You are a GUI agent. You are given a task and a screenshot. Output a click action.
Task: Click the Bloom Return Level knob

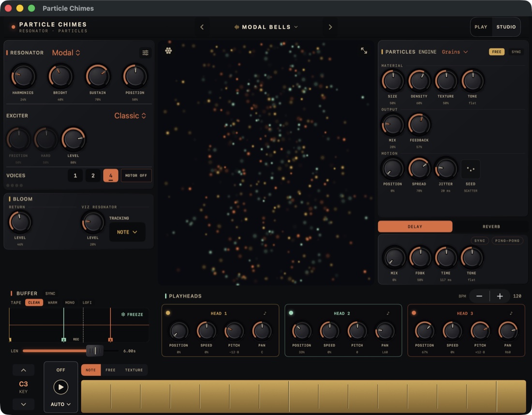(20, 222)
